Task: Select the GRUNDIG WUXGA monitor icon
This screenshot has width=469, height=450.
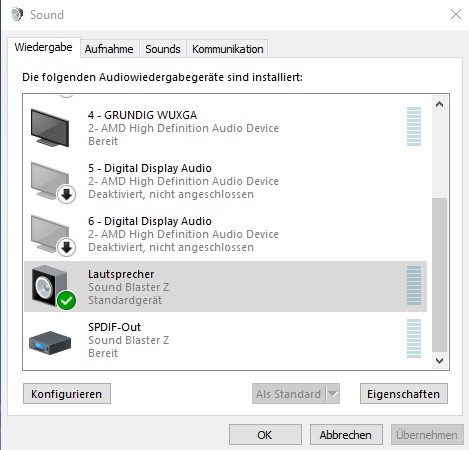Action: 50,128
